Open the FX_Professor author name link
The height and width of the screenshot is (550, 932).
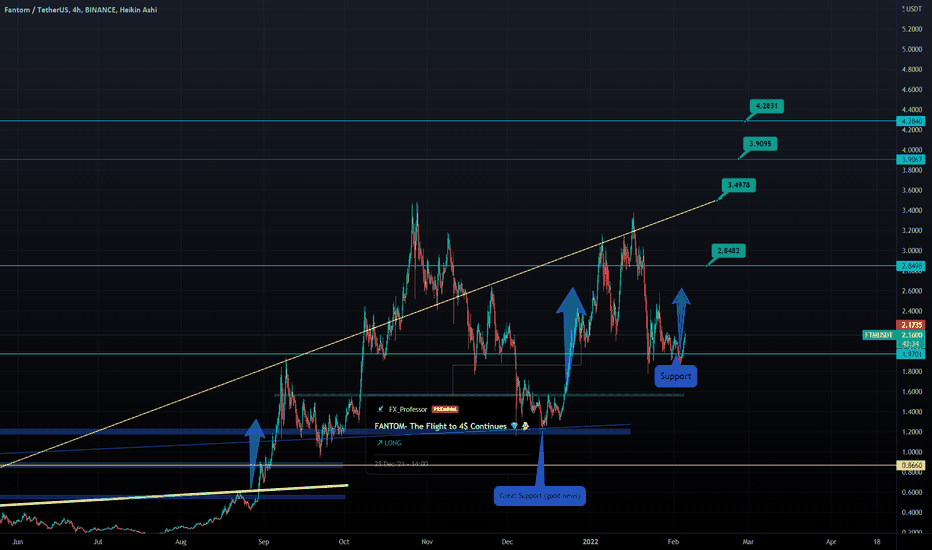[x=408, y=409]
